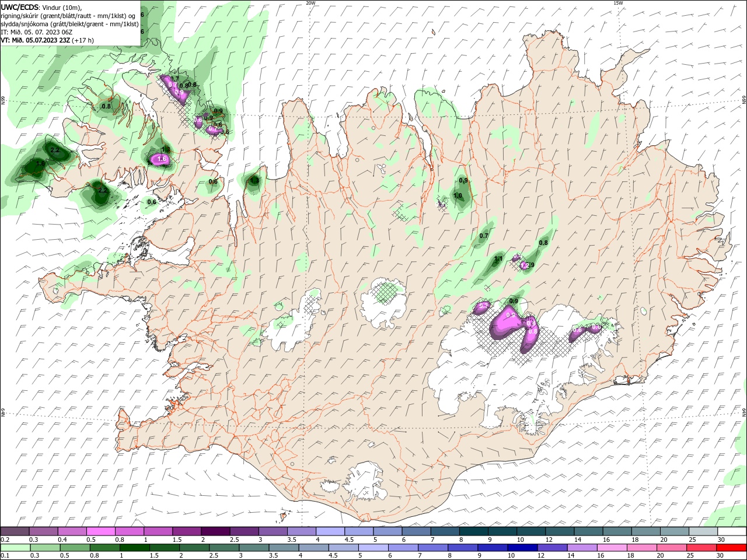Pick the grey-blue 3.5 swatch, bottom legend row
The image size is (747, 560).
[284, 548]
